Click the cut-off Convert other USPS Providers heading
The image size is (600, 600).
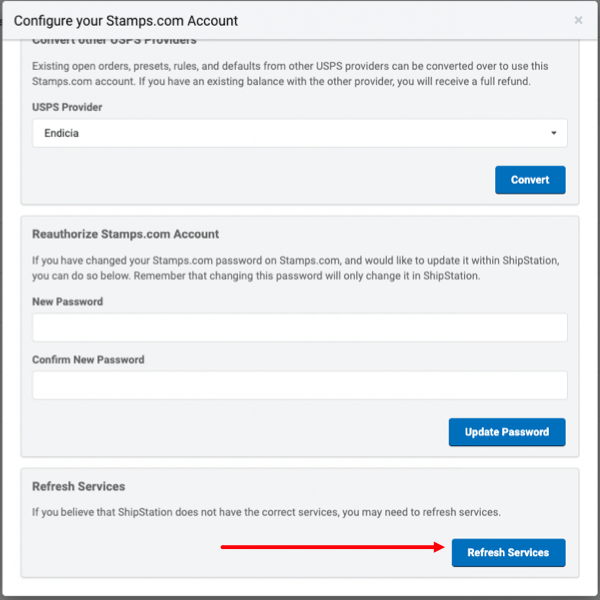[114, 41]
